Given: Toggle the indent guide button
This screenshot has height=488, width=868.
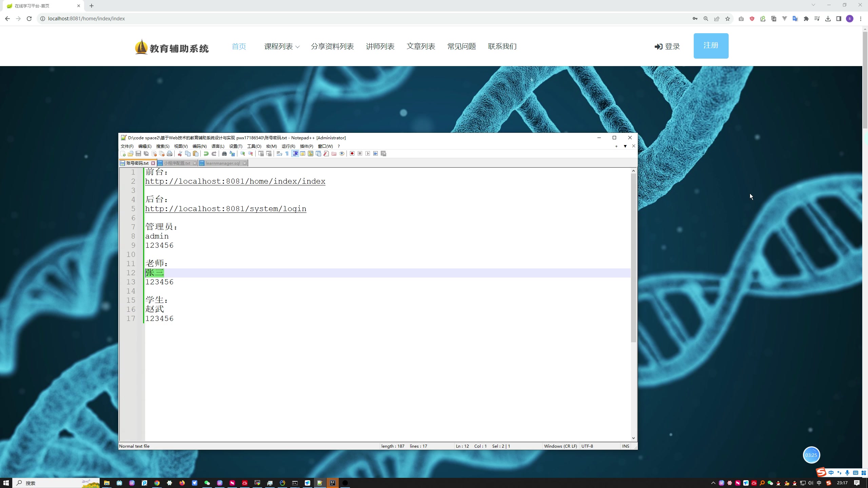Looking at the screenshot, I should click(x=295, y=154).
